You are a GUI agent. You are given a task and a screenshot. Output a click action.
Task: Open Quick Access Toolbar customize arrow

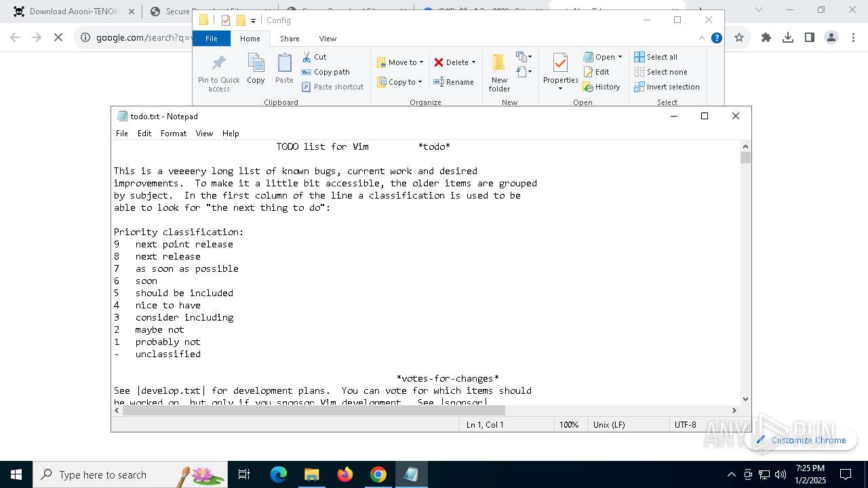[253, 20]
